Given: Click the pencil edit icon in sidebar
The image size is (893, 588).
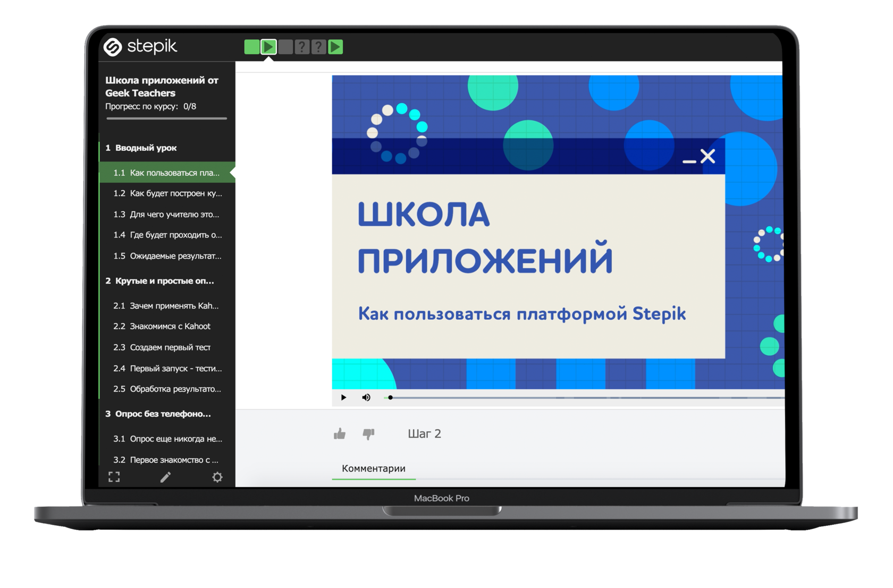Looking at the screenshot, I should point(166,477).
